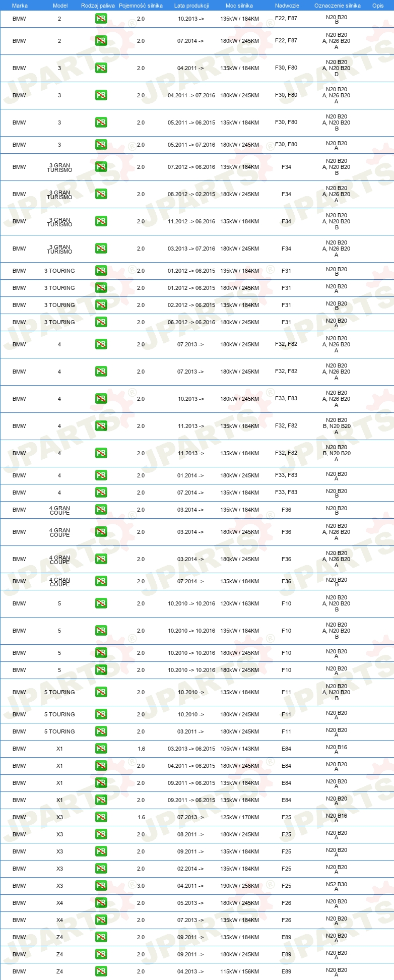Click fuel icon in X3 02.2014 row
The width and height of the screenshot is (394, 980).
tap(101, 869)
